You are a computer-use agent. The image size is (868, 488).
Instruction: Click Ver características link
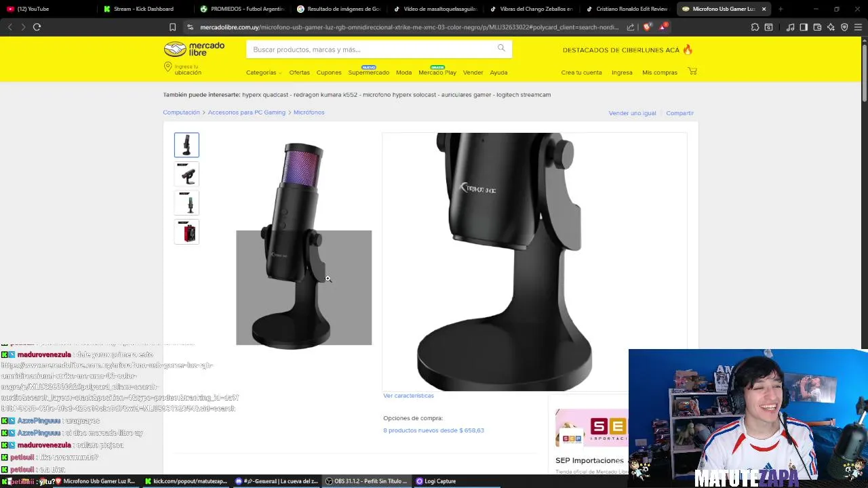click(408, 396)
